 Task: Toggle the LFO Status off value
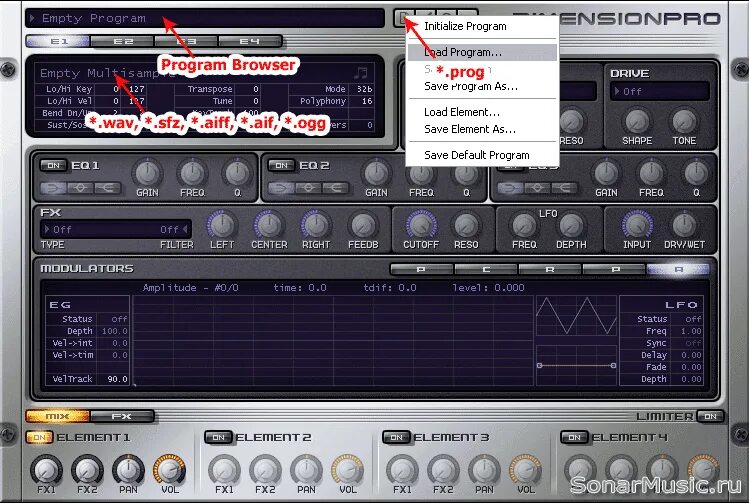(x=693, y=319)
